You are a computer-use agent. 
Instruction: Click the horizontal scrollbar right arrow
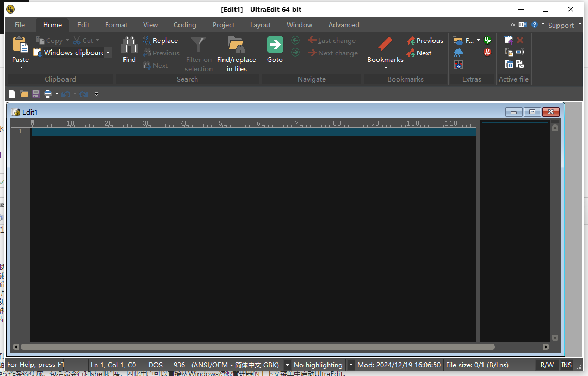(x=546, y=347)
